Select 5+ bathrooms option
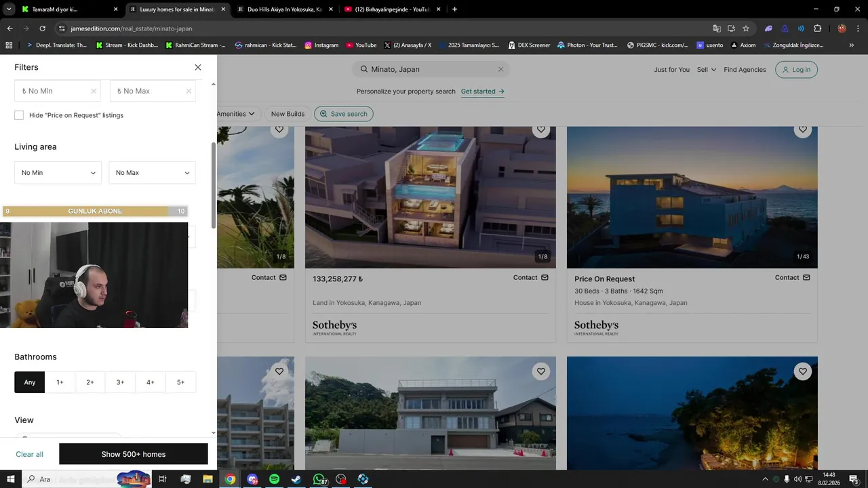Screen dimensions: 868x488 (x=180, y=382)
